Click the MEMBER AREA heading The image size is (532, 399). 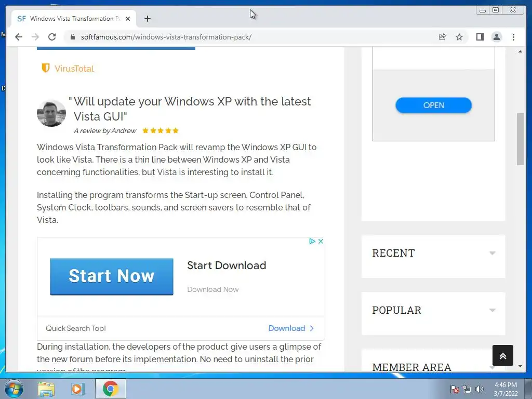[411, 367]
